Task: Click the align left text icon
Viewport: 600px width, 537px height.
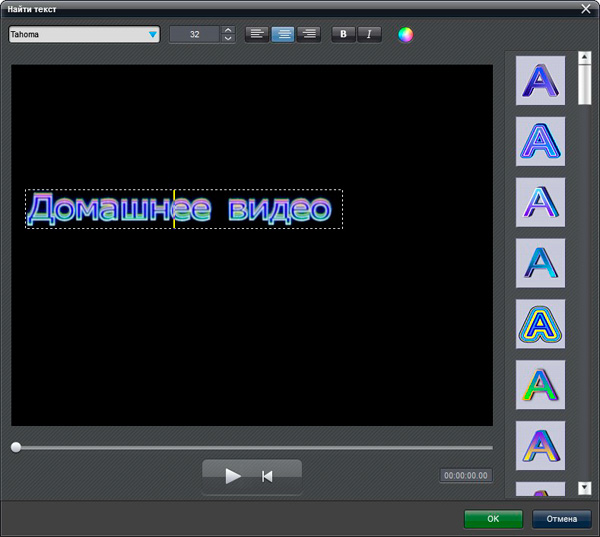Action: click(257, 34)
